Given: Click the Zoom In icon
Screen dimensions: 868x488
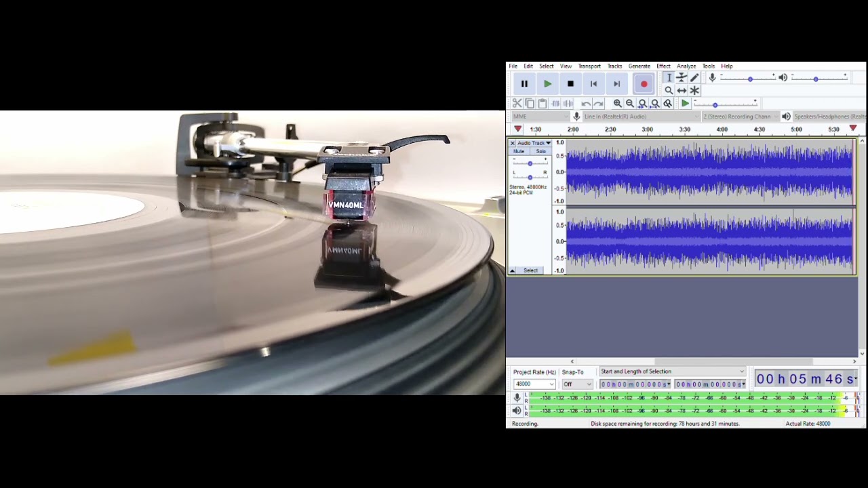Looking at the screenshot, I should (x=617, y=103).
